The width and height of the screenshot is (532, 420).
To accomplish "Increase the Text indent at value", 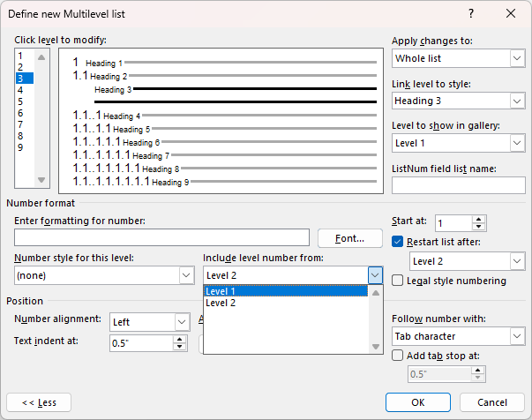I will [179, 339].
